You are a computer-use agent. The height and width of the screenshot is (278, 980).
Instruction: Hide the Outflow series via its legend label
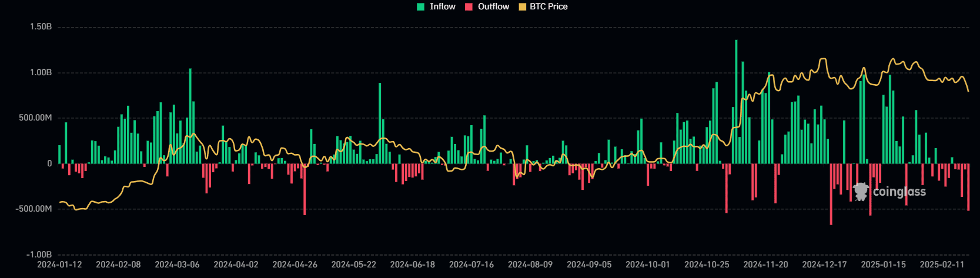(x=493, y=6)
